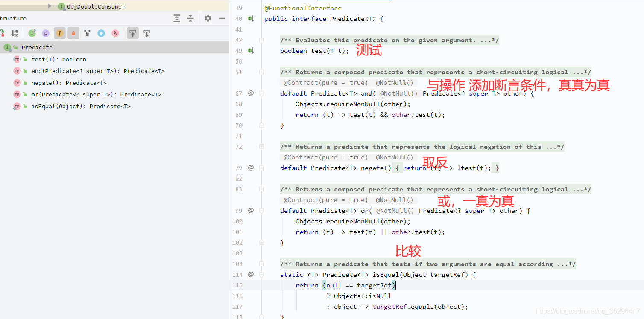Select or(Predicate<? super T>) method node
644x319 pixels.
96,94
